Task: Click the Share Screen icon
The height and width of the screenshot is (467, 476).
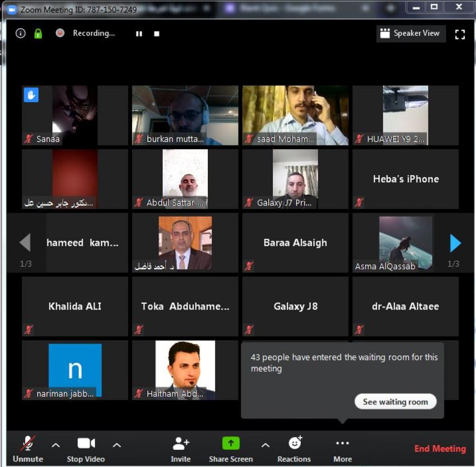Action: (x=231, y=444)
